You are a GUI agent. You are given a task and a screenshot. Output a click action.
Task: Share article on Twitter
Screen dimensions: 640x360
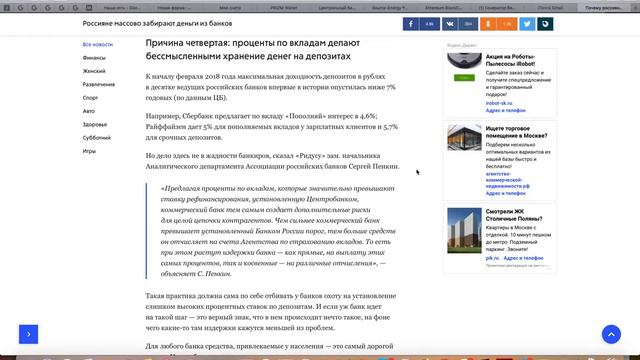527,24
